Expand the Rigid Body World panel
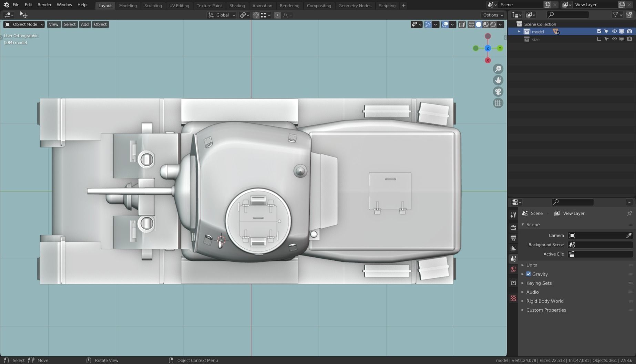The image size is (636, 364). 545,301
